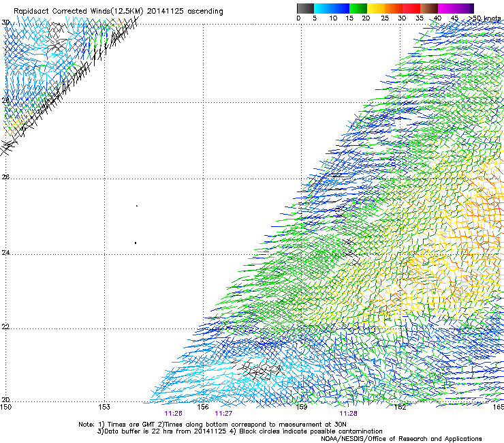
Task: Click the longitude label '150' on the bottom axis
Action: 5,408
